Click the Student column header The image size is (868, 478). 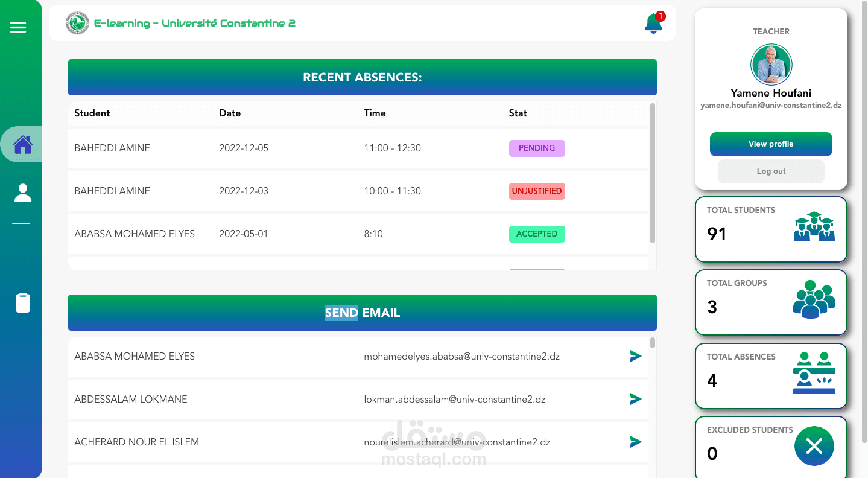click(x=92, y=113)
